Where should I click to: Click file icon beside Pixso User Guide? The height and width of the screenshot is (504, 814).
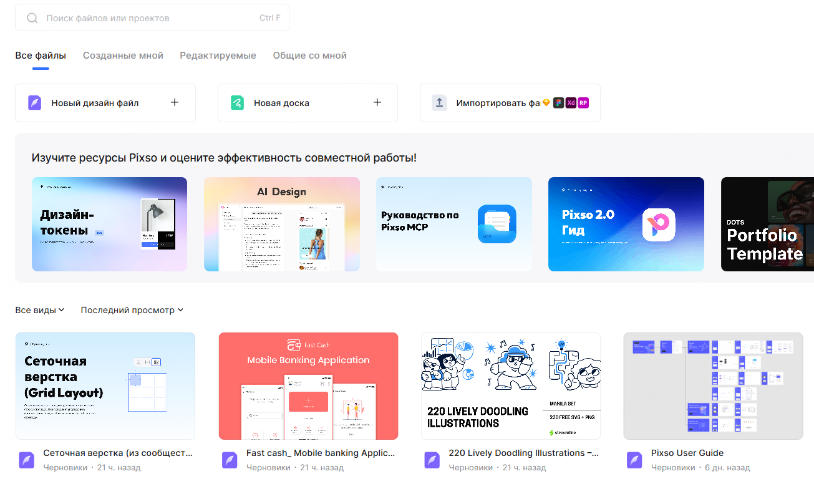pyautogui.click(x=634, y=460)
